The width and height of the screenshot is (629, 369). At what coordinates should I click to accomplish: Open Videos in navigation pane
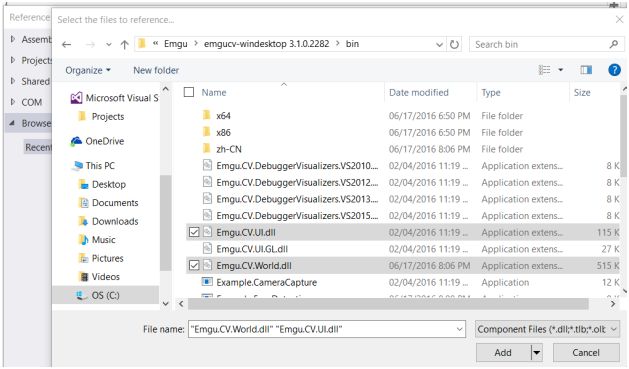click(99, 277)
